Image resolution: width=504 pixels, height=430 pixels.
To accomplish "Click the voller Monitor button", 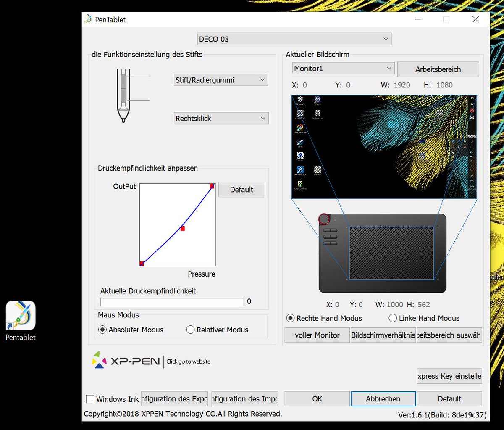I will (317, 335).
